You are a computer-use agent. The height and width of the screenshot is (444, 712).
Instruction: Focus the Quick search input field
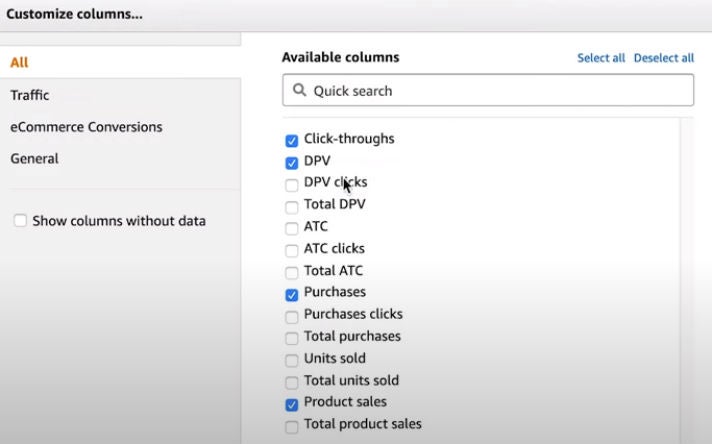[488, 90]
